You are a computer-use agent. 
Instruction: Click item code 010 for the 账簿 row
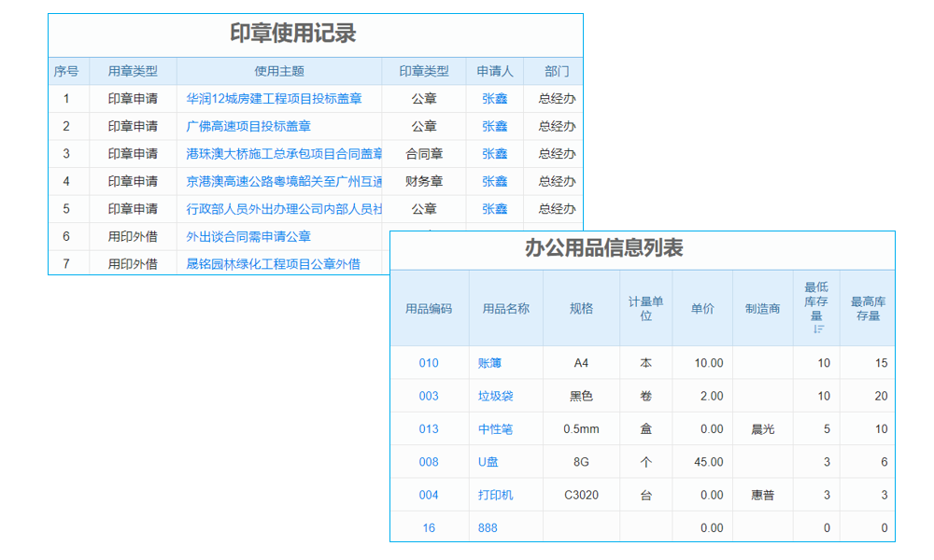pos(430,363)
